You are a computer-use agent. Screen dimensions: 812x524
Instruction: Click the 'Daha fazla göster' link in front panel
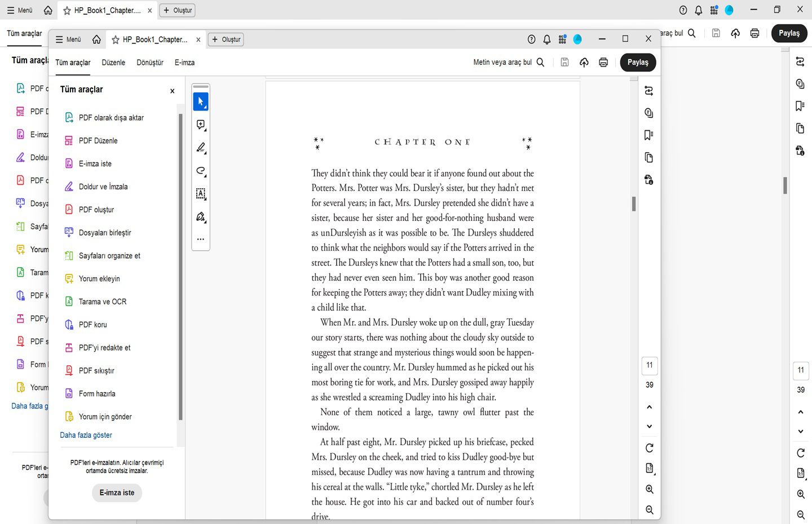pyautogui.click(x=86, y=436)
